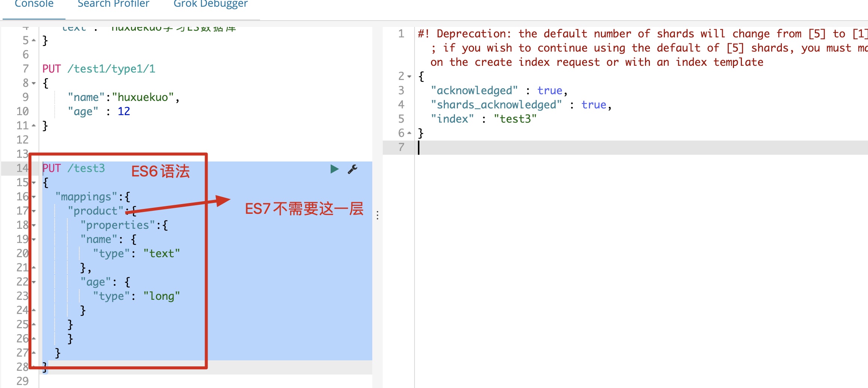Select the huxuekuo name value
Image resolution: width=868 pixels, height=388 pixels.
pos(143,97)
